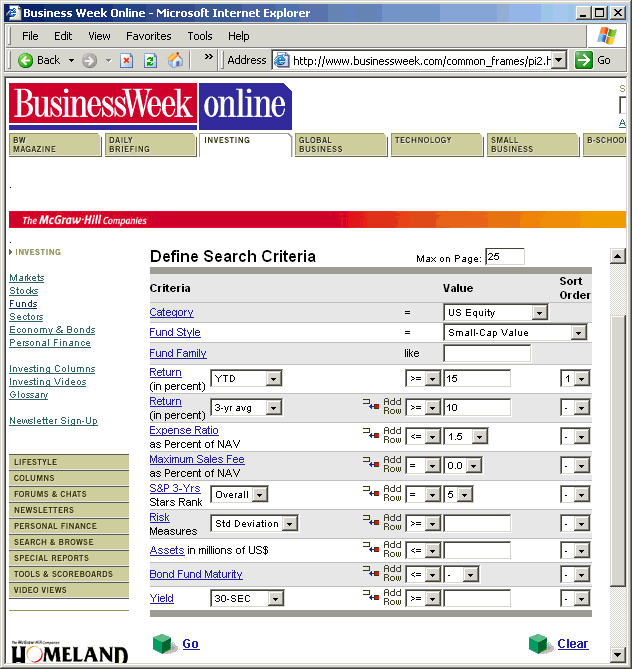Expand the Fund Style Small-Cap Value dropdown
The width and height of the screenshot is (632, 669).
coord(577,332)
